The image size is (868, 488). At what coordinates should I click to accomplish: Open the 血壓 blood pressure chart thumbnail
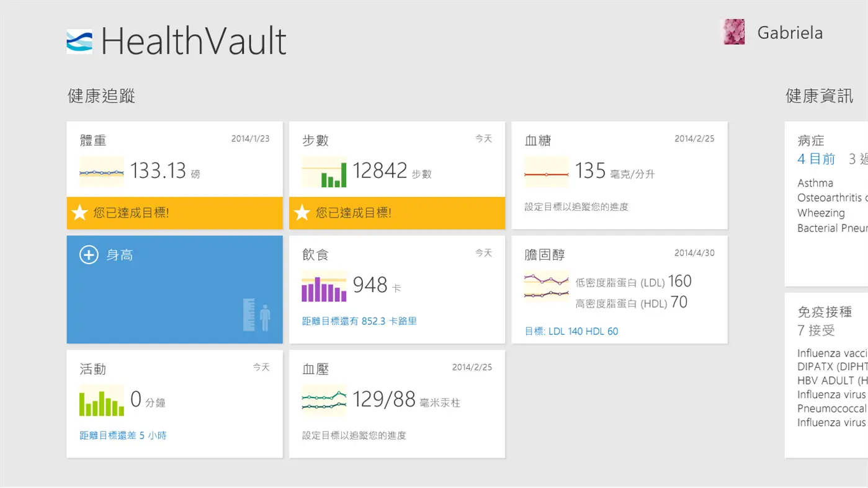[324, 401]
